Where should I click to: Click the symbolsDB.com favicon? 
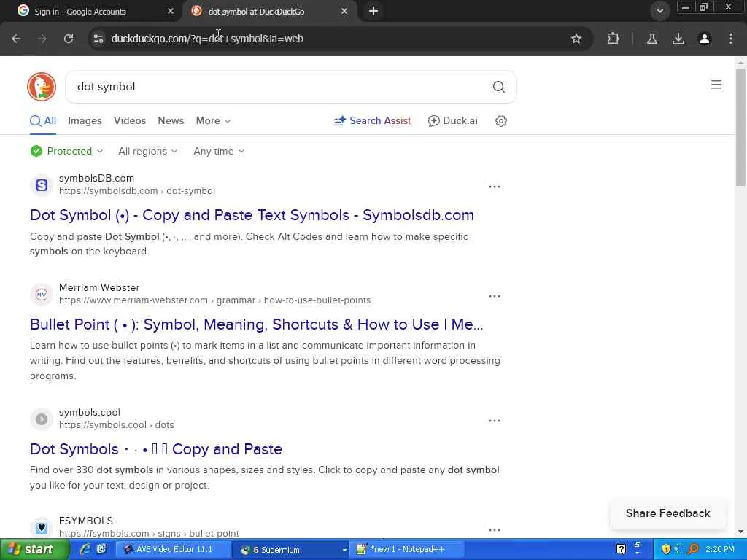point(42,185)
